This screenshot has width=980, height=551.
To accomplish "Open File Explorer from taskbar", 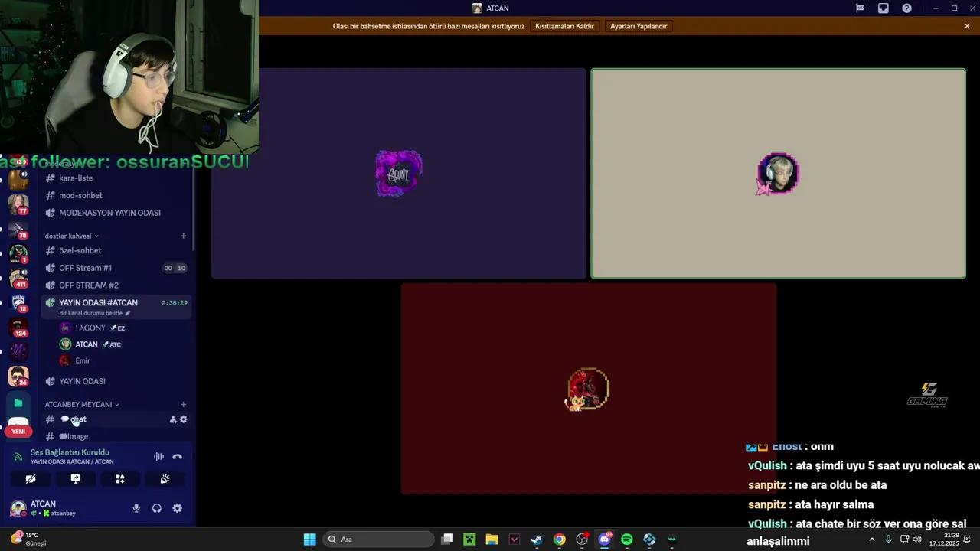I will [492, 540].
